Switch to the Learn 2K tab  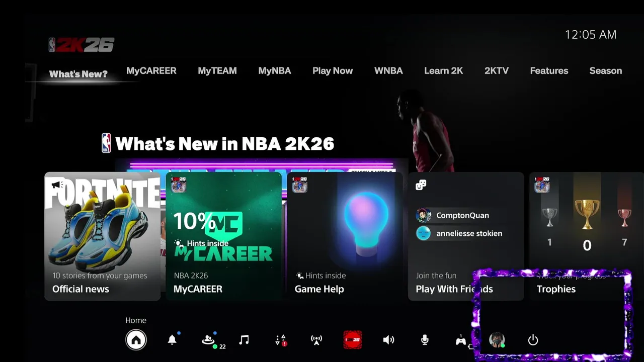coord(443,71)
